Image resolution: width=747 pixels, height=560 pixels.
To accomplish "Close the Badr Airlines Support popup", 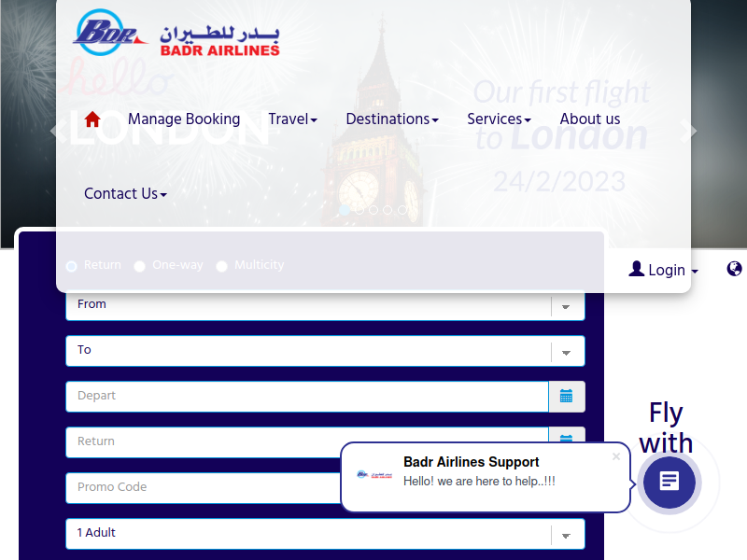I will [616, 456].
